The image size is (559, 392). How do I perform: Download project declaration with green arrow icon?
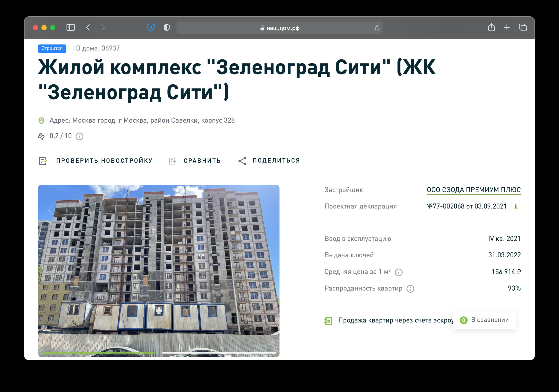[x=515, y=207]
